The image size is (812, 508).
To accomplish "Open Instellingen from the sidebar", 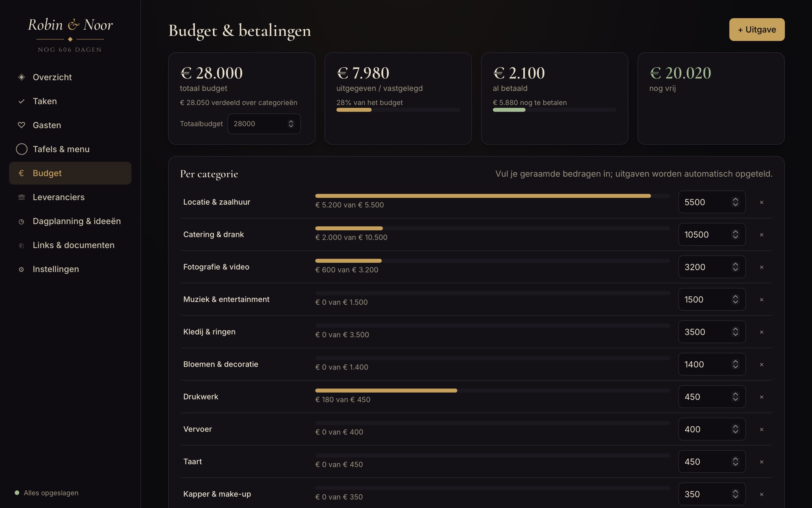I will [x=70, y=269].
